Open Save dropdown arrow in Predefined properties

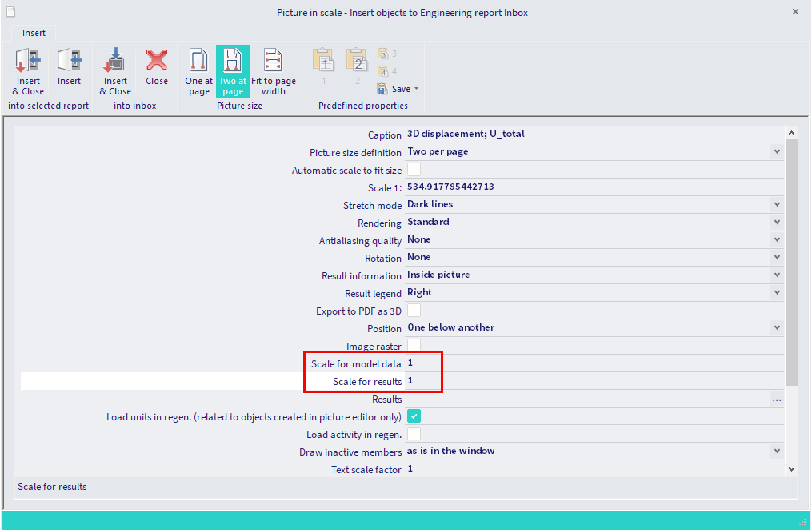(416, 89)
